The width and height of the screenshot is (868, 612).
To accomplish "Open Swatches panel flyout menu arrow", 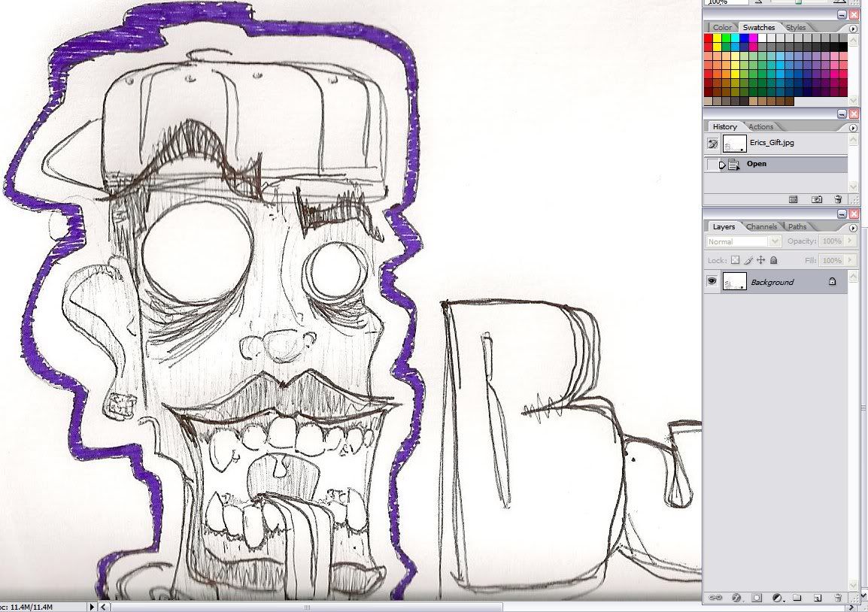I will point(852,28).
